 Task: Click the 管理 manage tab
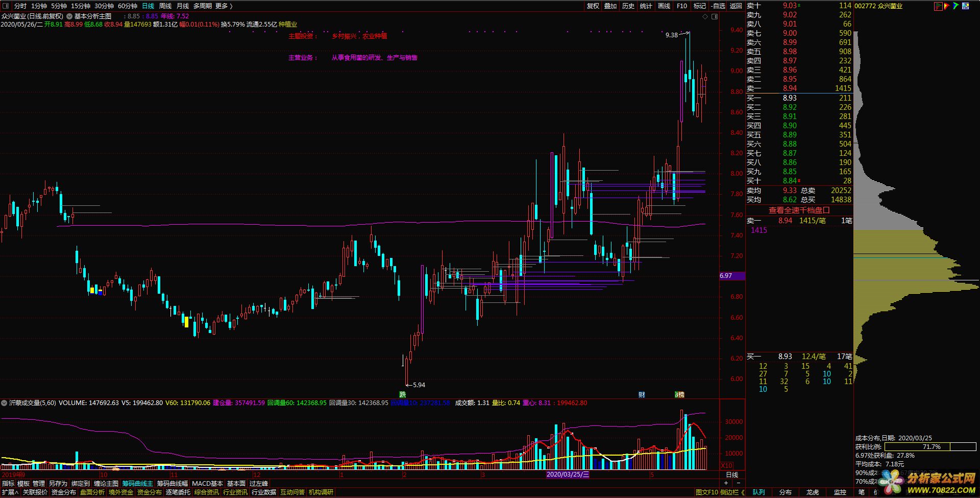pyautogui.click(x=39, y=483)
